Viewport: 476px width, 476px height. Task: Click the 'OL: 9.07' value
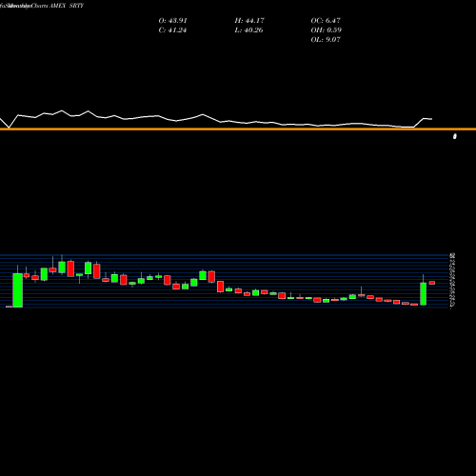click(326, 40)
